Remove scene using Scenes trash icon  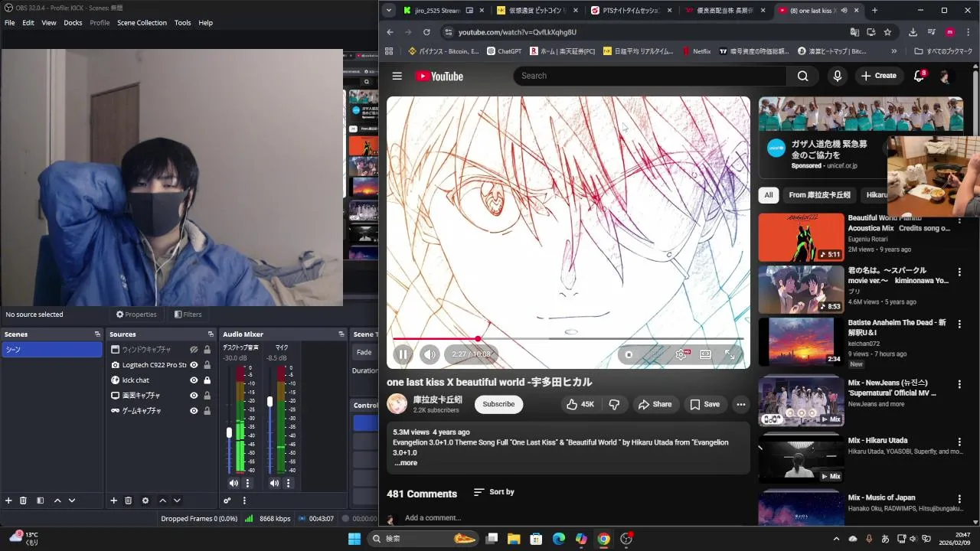tap(23, 500)
